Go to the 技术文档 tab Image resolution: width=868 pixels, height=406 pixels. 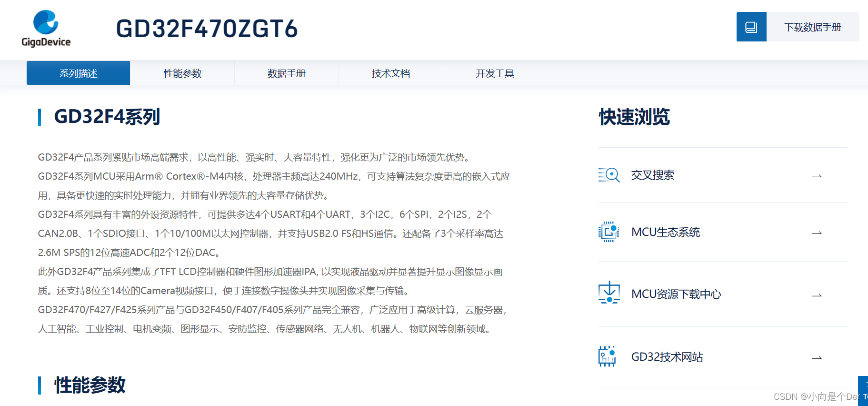point(390,73)
